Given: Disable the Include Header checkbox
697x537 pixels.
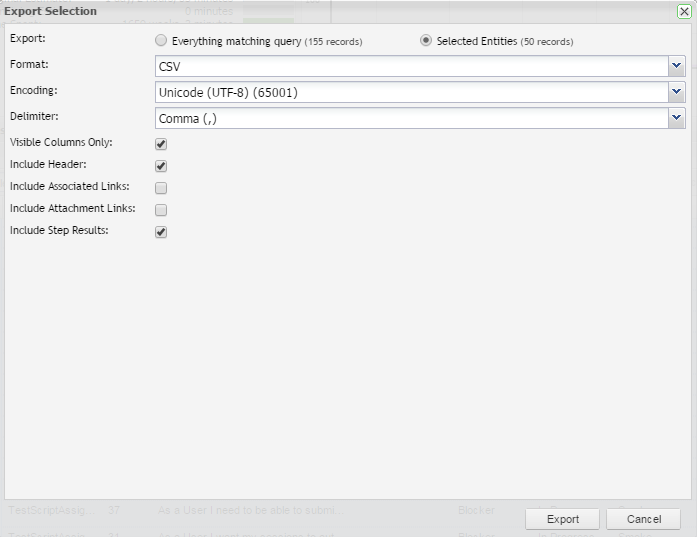Looking at the screenshot, I should 161,166.
